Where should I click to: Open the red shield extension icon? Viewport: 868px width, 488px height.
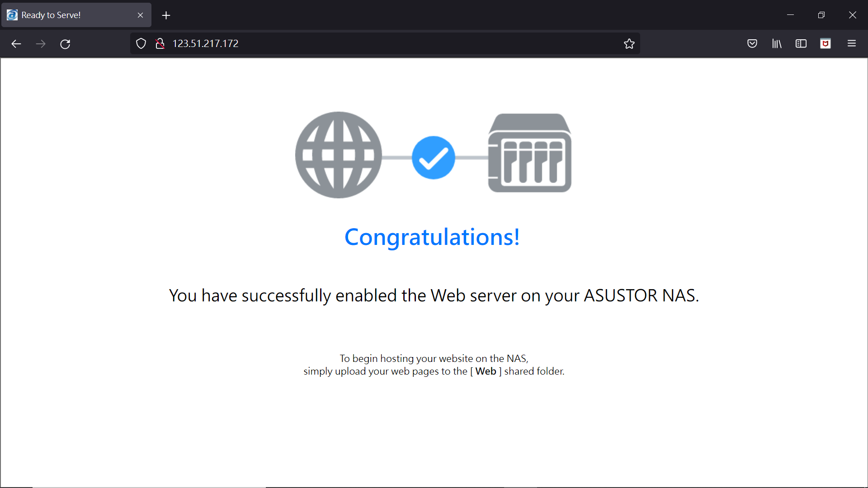(x=826, y=44)
